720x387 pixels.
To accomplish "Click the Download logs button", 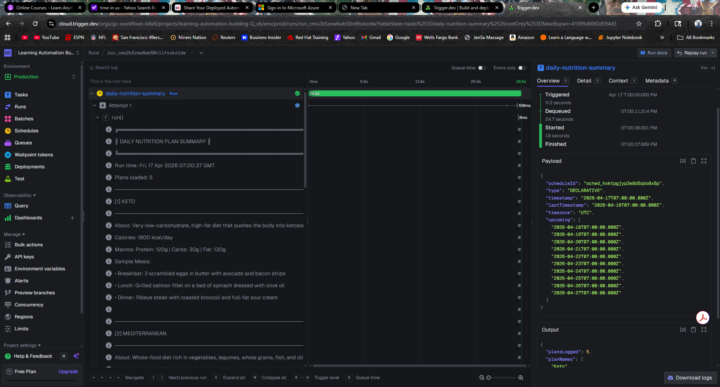I will pyautogui.click(x=690, y=377).
